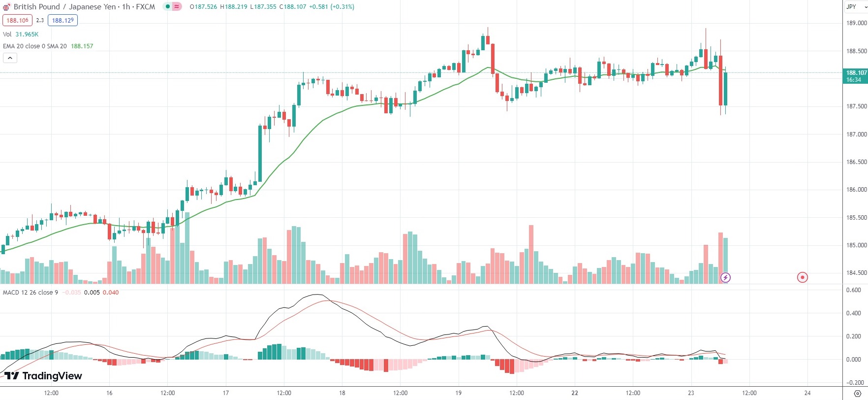Viewport: 868px width, 400px height.
Task: Open the JPY currency dropdown
Action: tap(855, 7)
